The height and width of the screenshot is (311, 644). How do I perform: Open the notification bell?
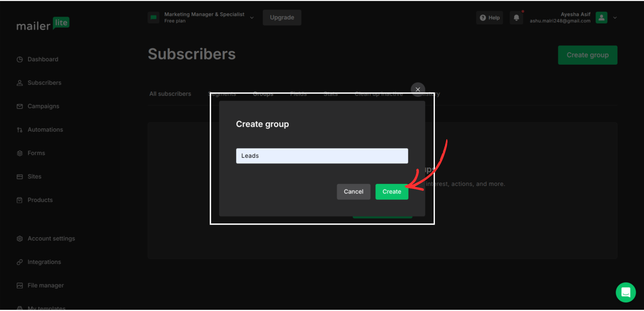coord(516,18)
